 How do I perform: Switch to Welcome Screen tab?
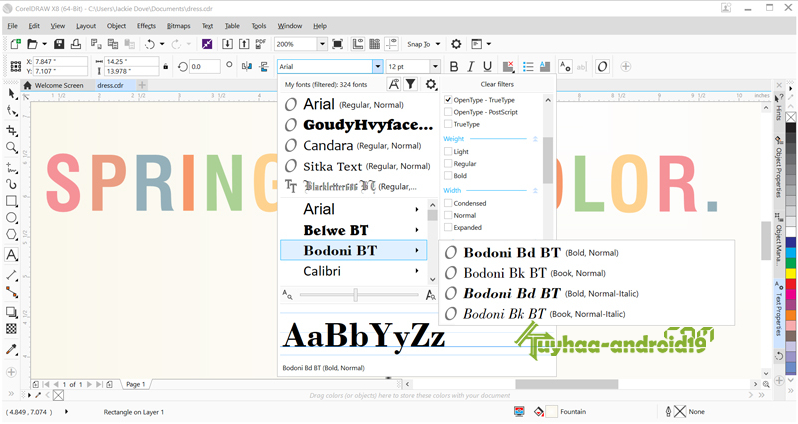[x=53, y=86]
